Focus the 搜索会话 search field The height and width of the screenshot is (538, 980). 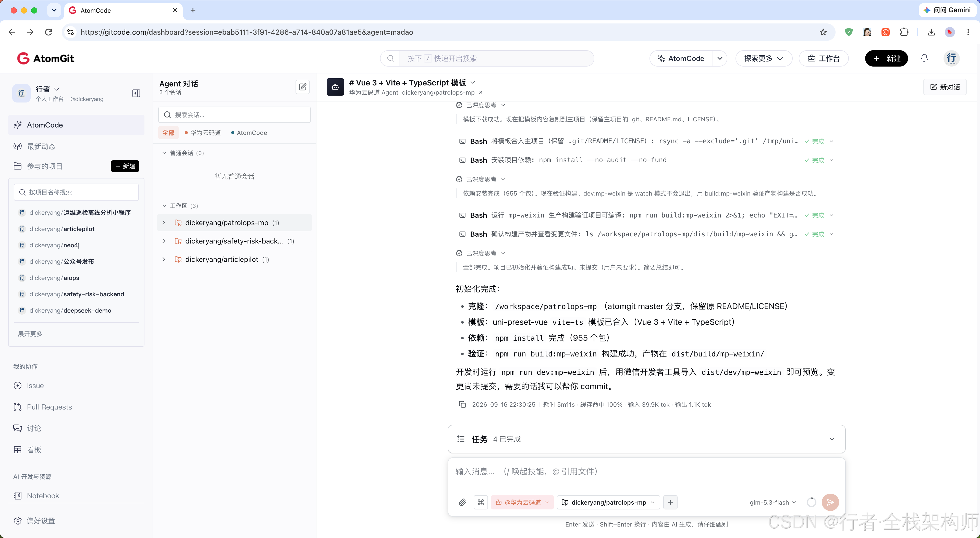tap(234, 115)
